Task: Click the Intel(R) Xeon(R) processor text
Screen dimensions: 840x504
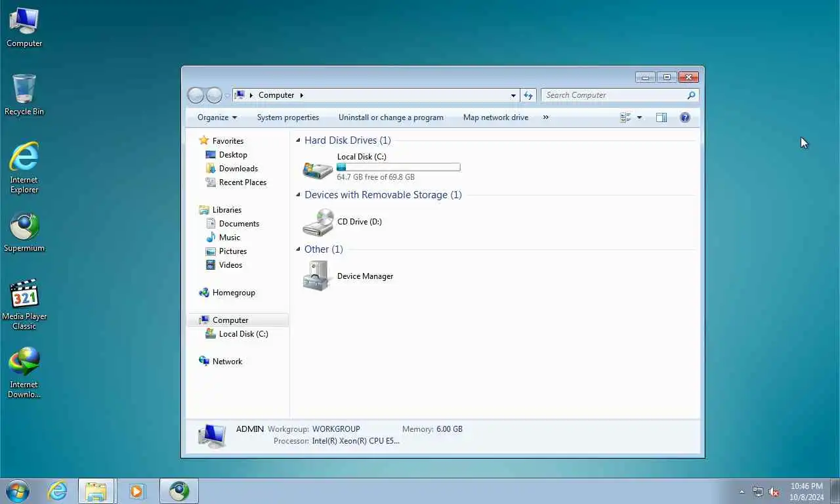Action: tap(356, 441)
